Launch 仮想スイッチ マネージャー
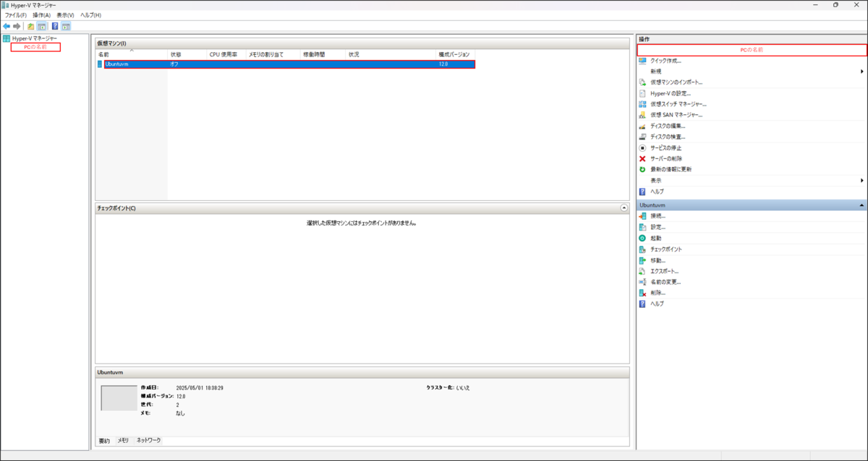The width and height of the screenshot is (868, 461). click(678, 104)
